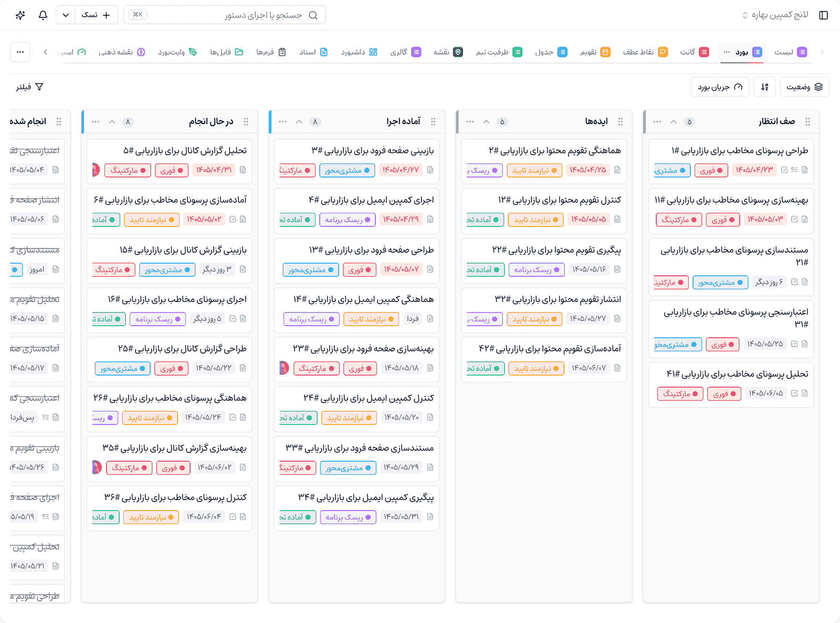The width and height of the screenshot is (840, 623).
Task: Switch to the تقویم view tab
Action: pos(595,52)
